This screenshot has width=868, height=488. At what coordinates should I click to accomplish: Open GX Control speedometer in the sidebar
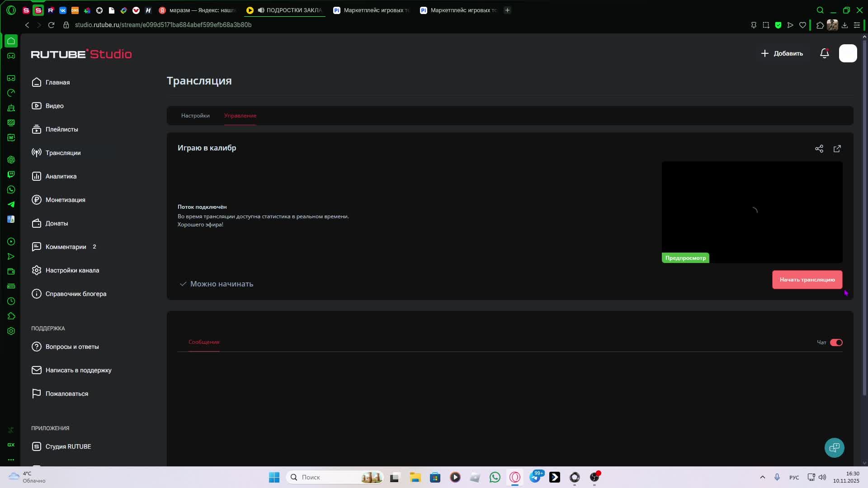pyautogui.click(x=11, y=93)
